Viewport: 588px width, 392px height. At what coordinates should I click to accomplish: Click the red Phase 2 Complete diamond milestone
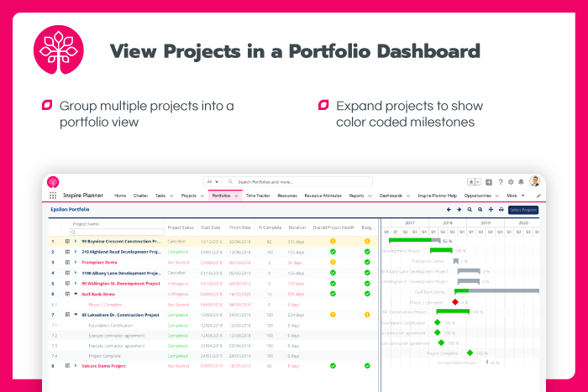(455, 302)
